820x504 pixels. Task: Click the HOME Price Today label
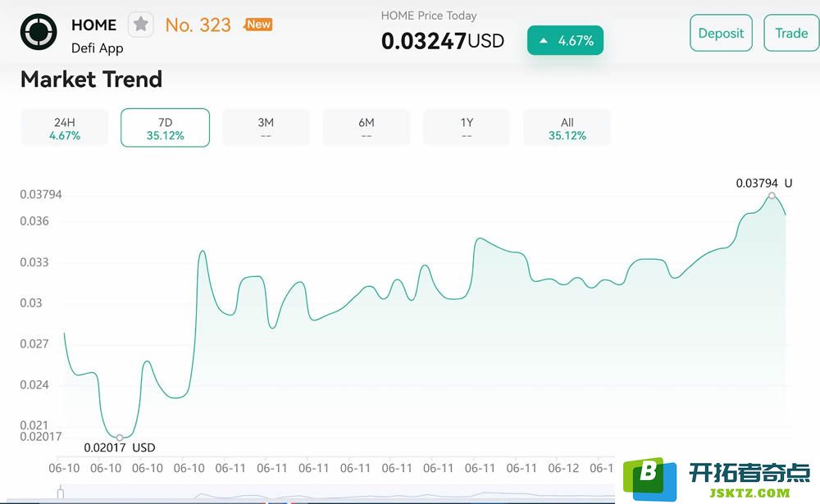tap(429, 16)
